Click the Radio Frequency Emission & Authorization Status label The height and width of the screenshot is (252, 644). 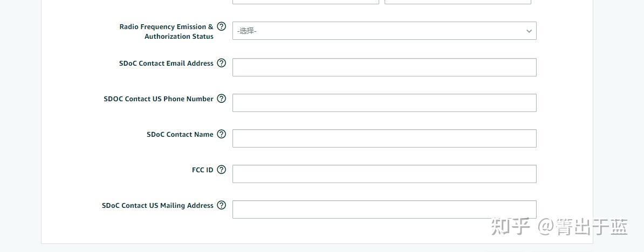click(x=166, y=31)
